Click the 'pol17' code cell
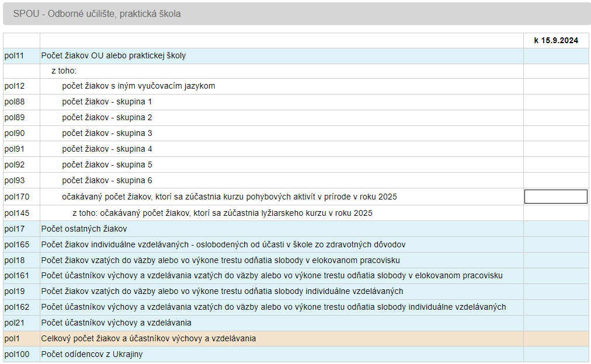The image size is (591, 364). coord(22,229)
